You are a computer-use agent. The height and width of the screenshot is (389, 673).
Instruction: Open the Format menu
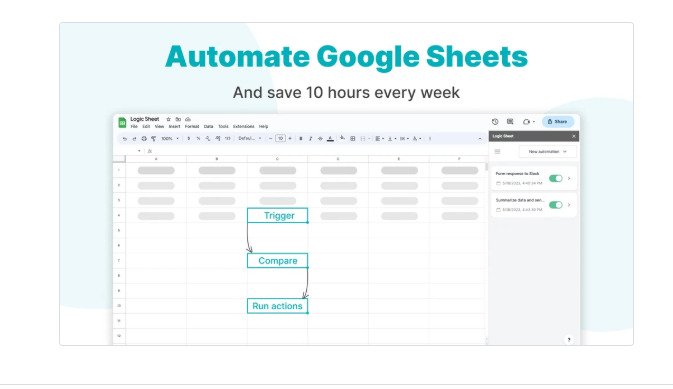click(x=192, y=127)
